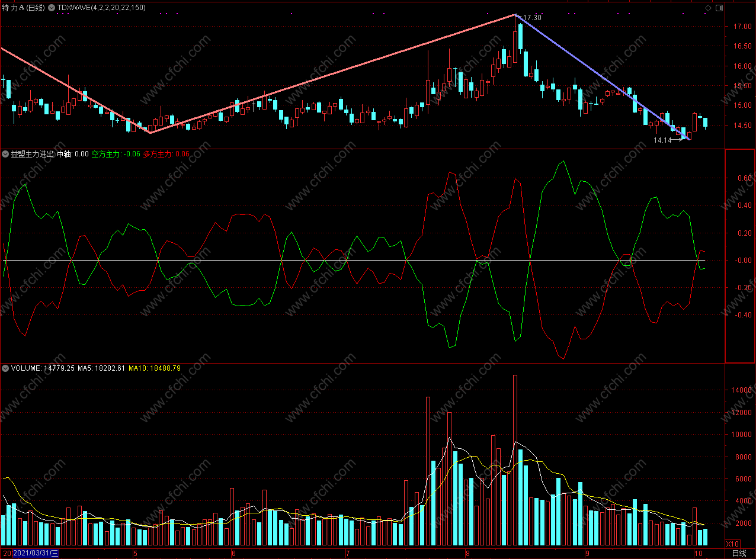The height and width of the screenshot is (559, 756).
Task: Click month 9 marker on time axis
Action: coord(587,554)
